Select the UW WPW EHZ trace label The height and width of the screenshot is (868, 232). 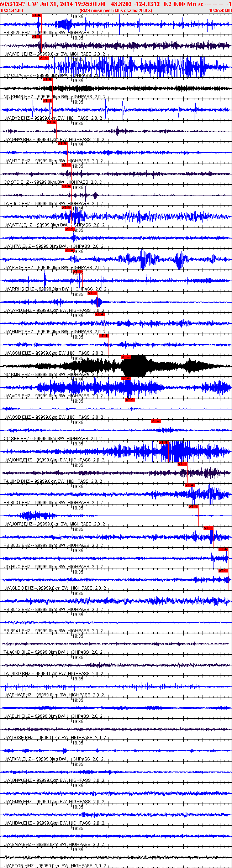click(54, 225)
